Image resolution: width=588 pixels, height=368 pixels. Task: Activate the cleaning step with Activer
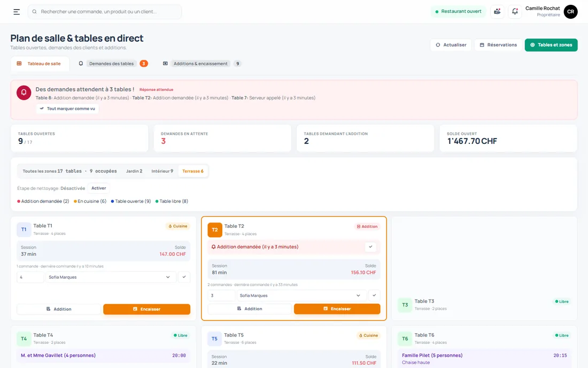(99, 188)
